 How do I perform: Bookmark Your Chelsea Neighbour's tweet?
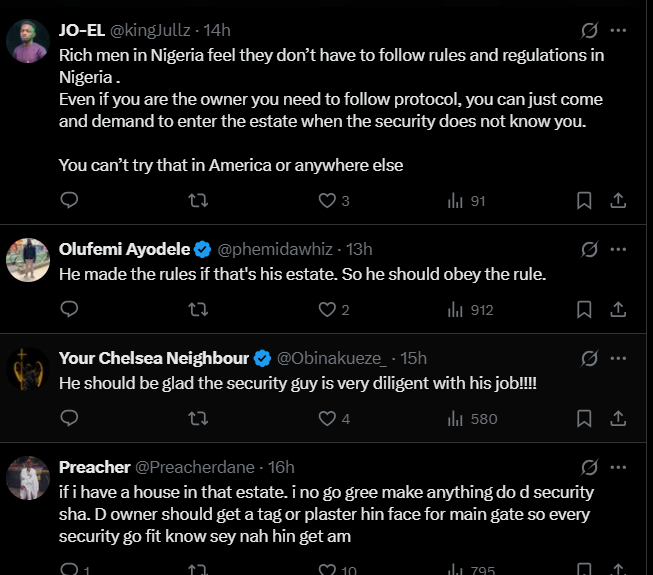tap(584, 419)
